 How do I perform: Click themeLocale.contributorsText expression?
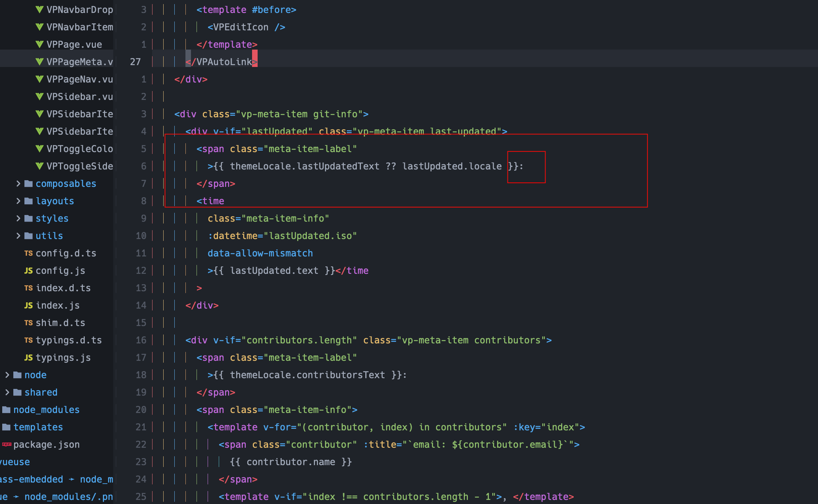[307, 375]
